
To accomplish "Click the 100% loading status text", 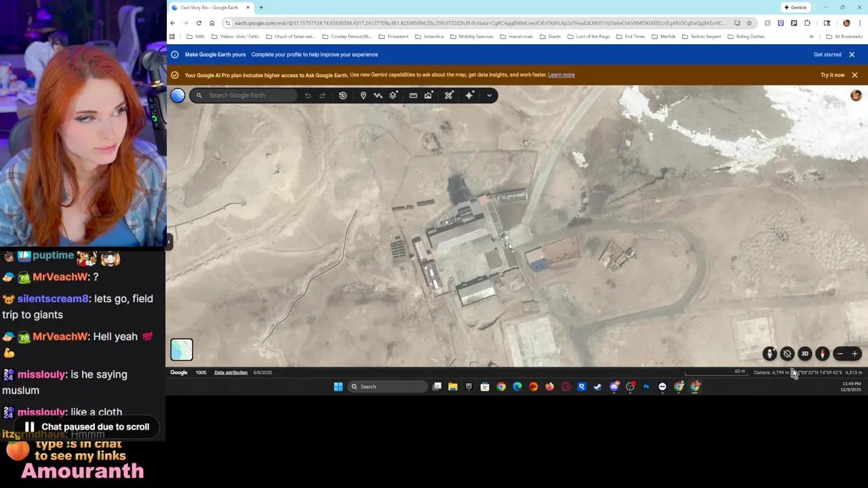I will tap(201, 372).
